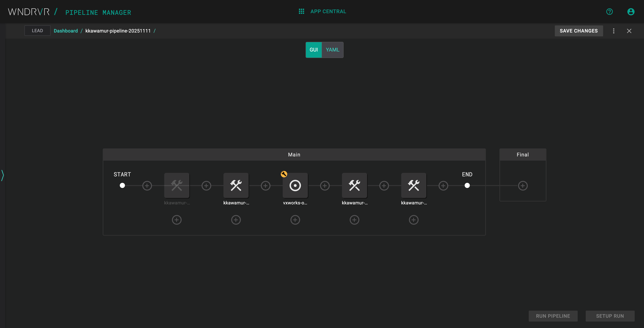Open the Dashboard breadcrumb

(66, 31)
